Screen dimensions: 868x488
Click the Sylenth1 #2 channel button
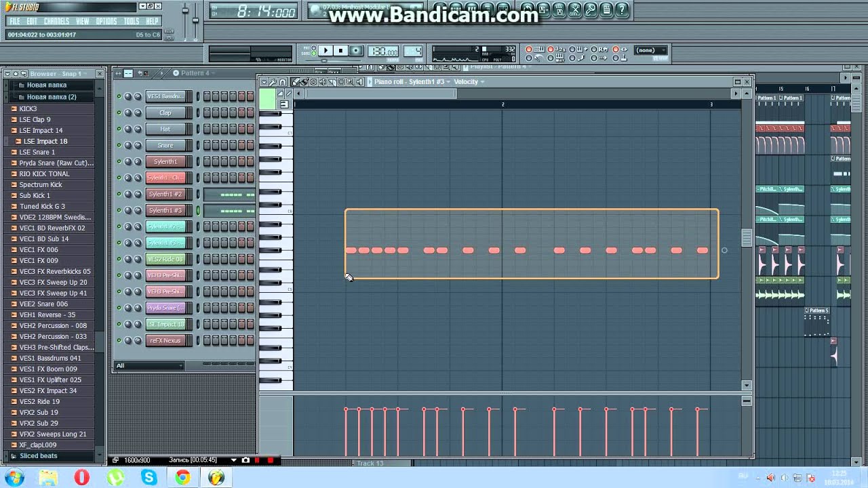click(165, 195)
